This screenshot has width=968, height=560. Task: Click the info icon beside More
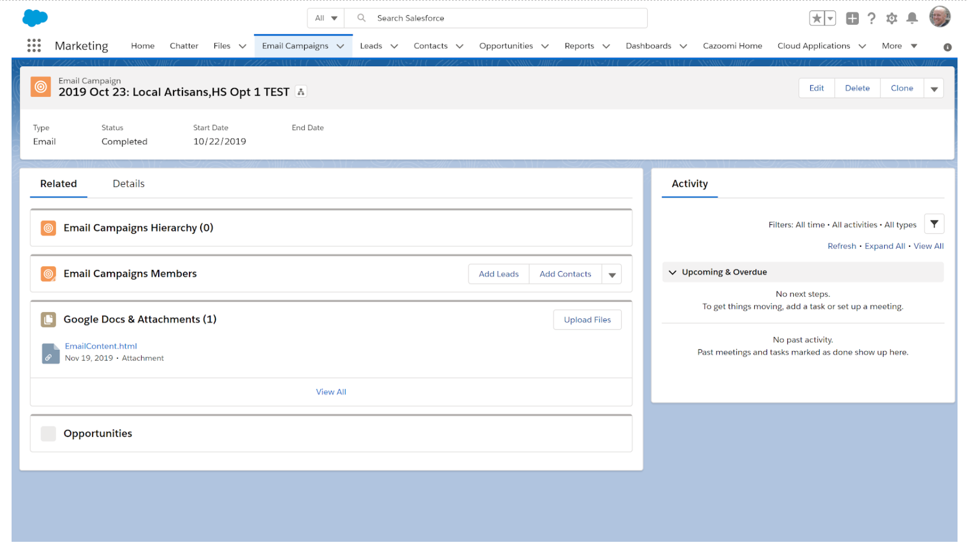[948, 47]
